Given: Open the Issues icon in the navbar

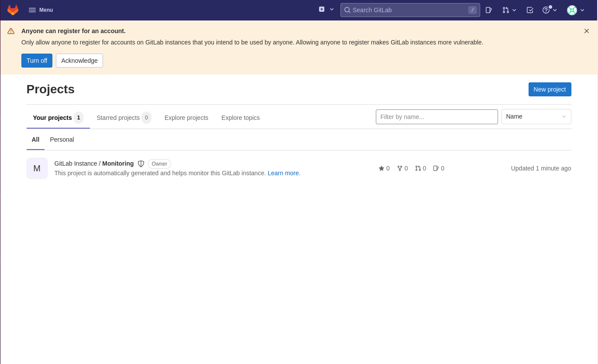Looking at the screenshot, I should (489, 10).
